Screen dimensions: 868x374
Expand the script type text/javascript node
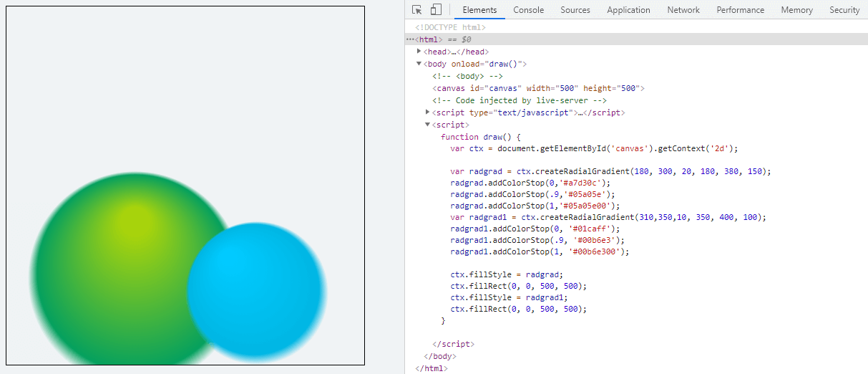(x=428, y=112)
